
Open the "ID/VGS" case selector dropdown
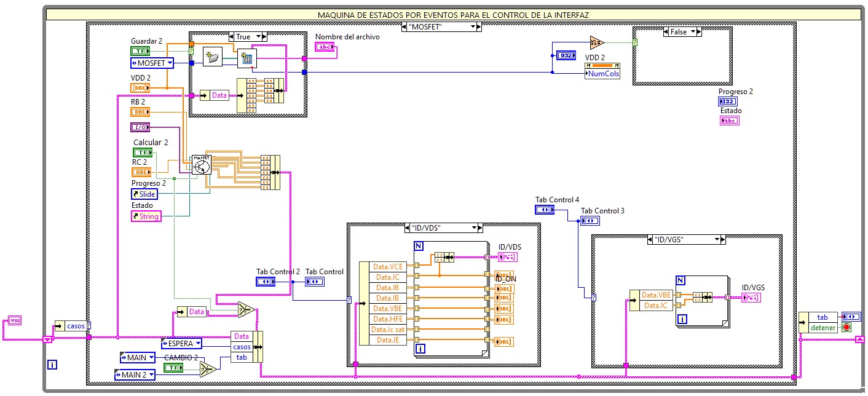coord(717,239)
